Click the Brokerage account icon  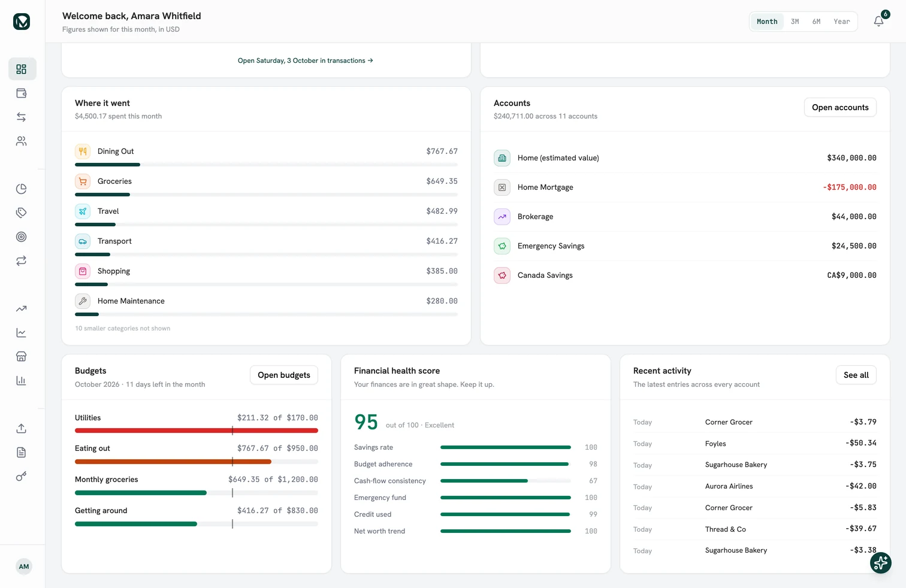pos(502,217)
